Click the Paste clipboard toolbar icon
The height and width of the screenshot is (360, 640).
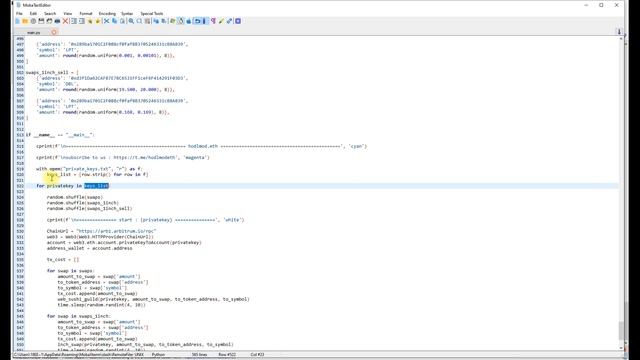122,21
